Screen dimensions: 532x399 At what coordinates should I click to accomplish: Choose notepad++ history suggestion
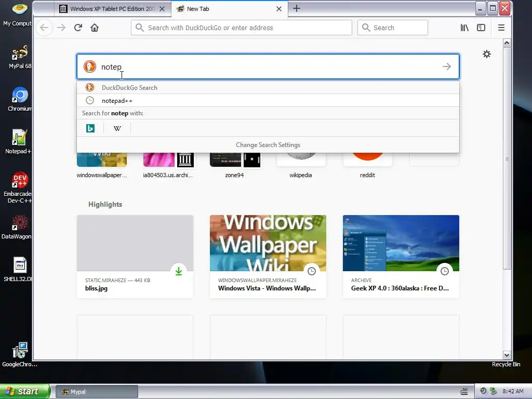pyautogui.click(x=268, y=100)
